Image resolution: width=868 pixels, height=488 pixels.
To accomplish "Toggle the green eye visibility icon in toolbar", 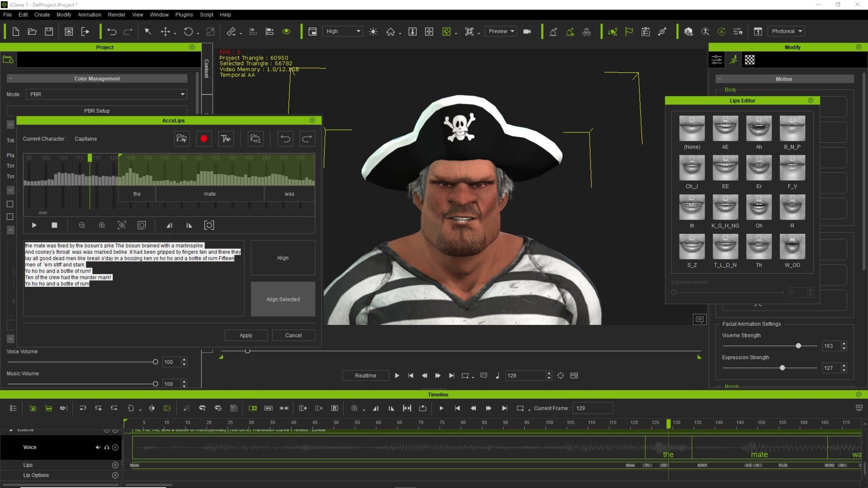I will coord(286,32).
